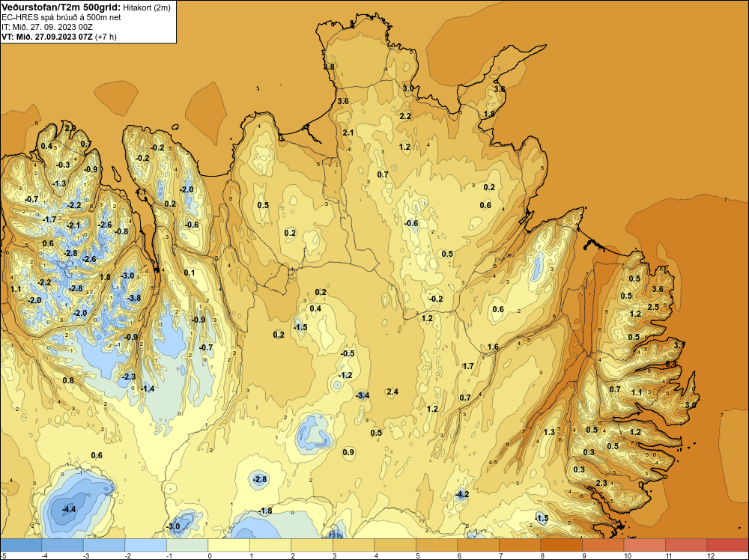Click the legend color between -3 and -2
This screenshot has width=749, height=560.
104,545
